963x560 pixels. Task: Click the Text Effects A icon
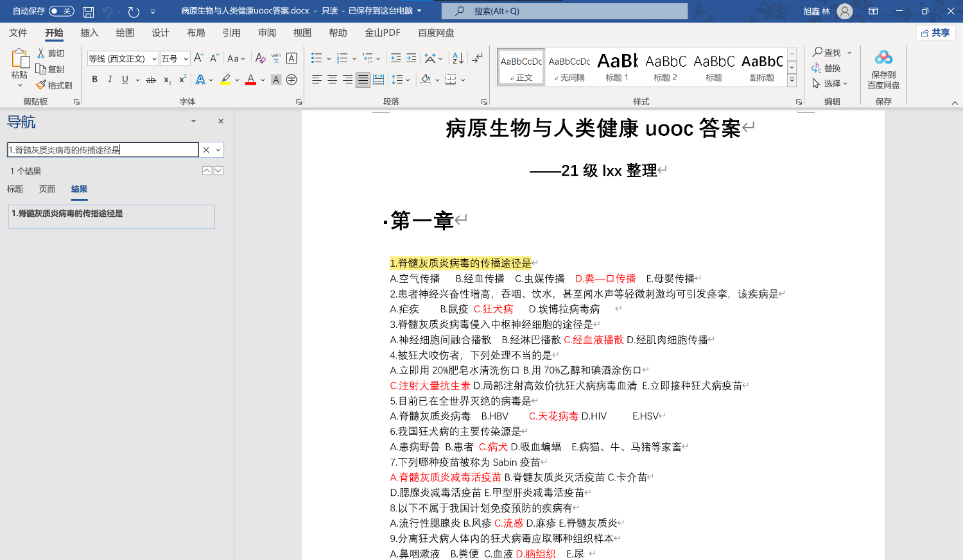click(x=200, y=80)
